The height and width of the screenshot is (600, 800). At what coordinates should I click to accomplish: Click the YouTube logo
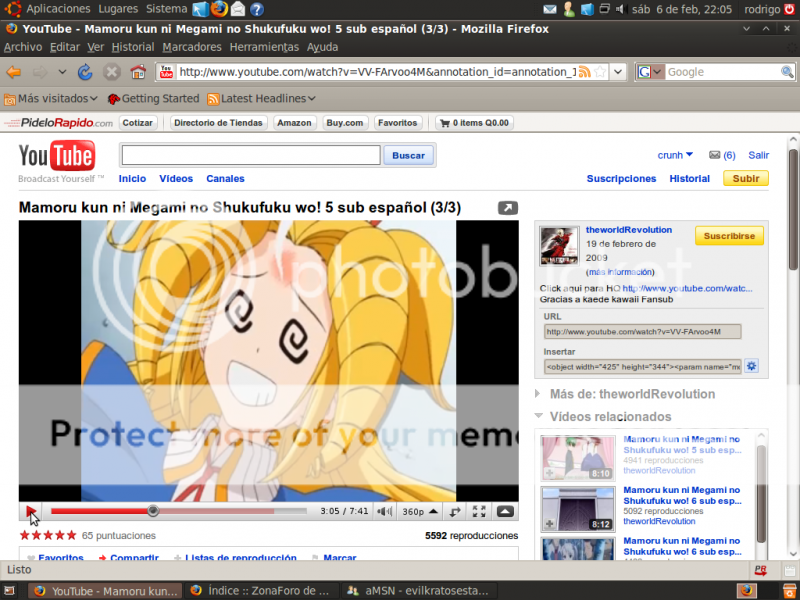click(57, 156)
